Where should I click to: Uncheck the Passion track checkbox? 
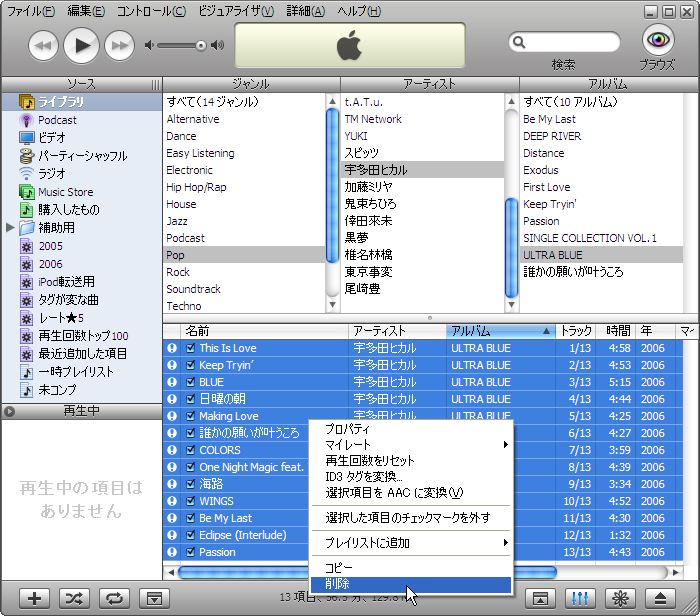pos(191,552)
